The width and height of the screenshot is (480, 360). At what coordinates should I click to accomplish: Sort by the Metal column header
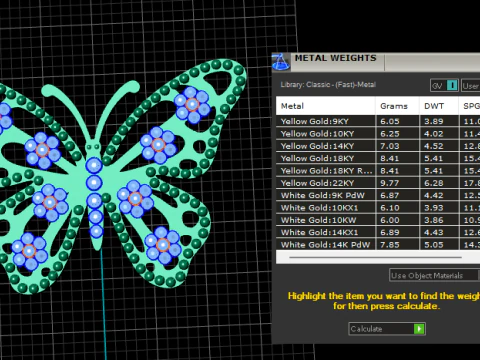click(x=325, y=106)
